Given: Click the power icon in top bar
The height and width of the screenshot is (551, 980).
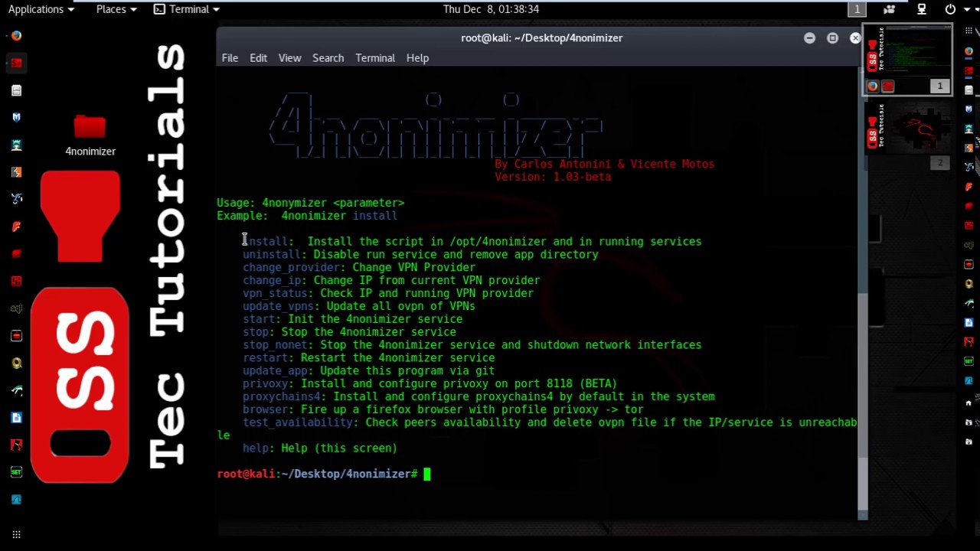Looking at the screenshot, I should [950, 9].
